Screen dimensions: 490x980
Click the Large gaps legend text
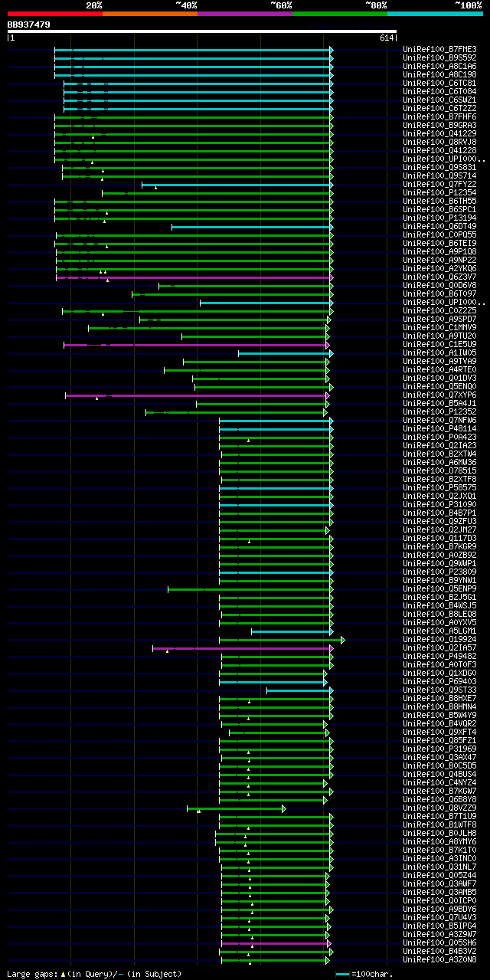[x=94, y=974]
